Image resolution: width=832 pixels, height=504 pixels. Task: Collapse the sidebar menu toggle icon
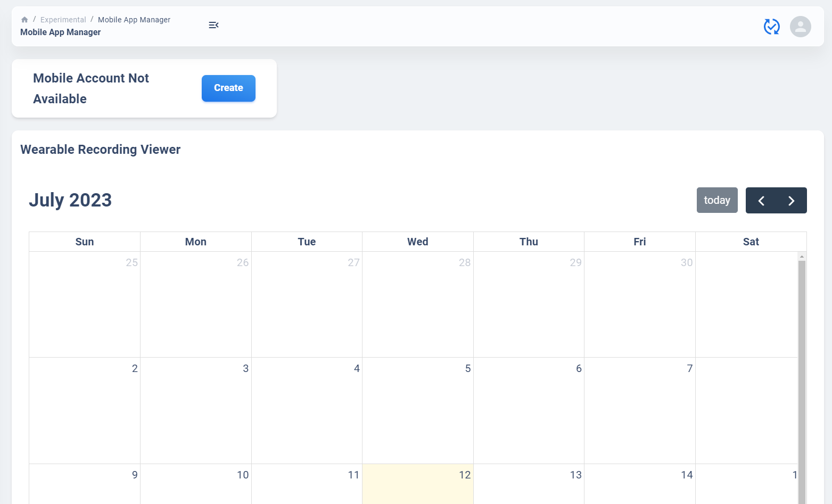click(213, 25)
